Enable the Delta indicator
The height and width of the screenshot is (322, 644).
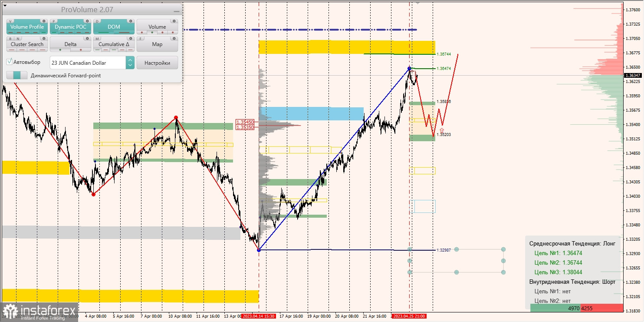(70, 44)
